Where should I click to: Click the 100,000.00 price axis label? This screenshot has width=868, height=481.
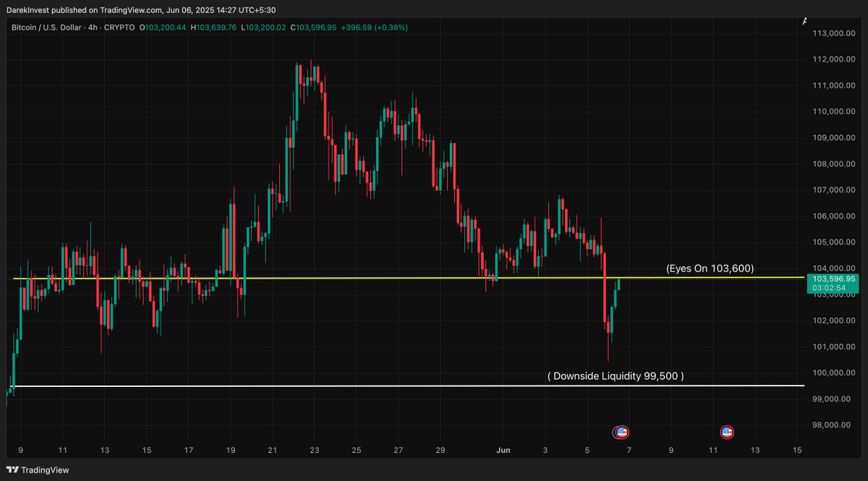click(x=835, y=373)
